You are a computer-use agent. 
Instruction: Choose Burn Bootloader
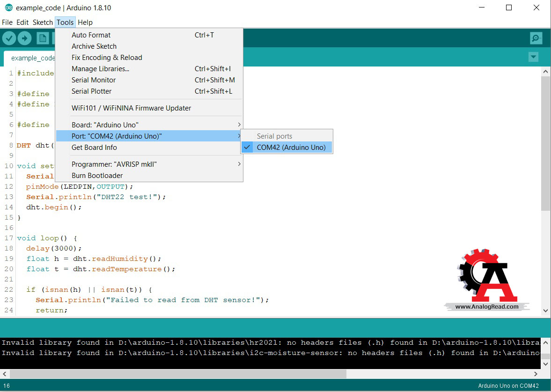(x=149, y=176)
